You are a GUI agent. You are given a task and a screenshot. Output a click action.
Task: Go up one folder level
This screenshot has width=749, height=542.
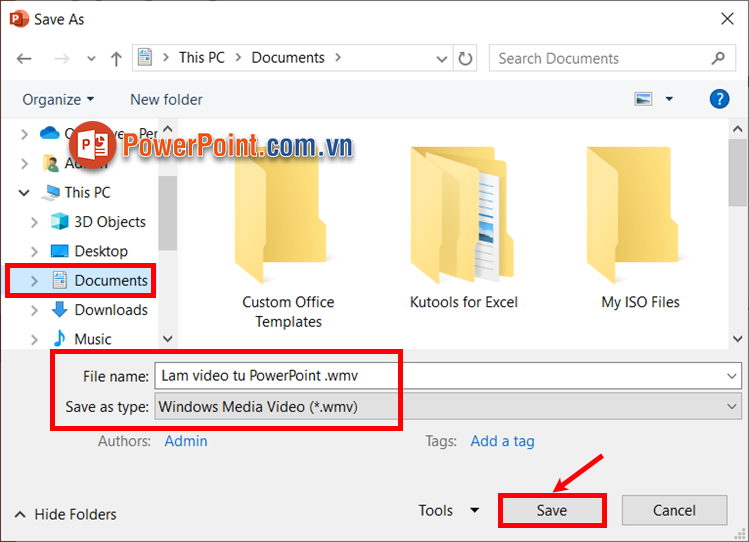(x=116, y=59)
